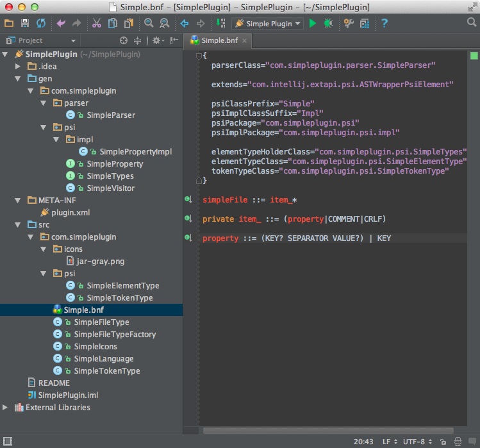
Task: Click the Hector inspection profile icon
Action: point(458,442)
